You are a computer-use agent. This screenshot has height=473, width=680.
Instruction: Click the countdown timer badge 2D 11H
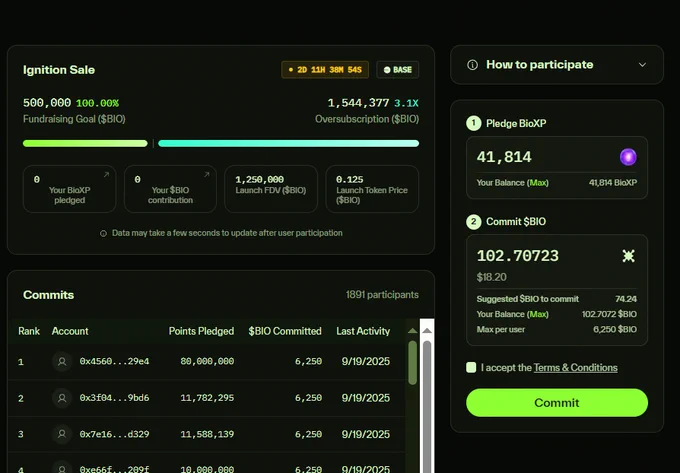point(325,70)
